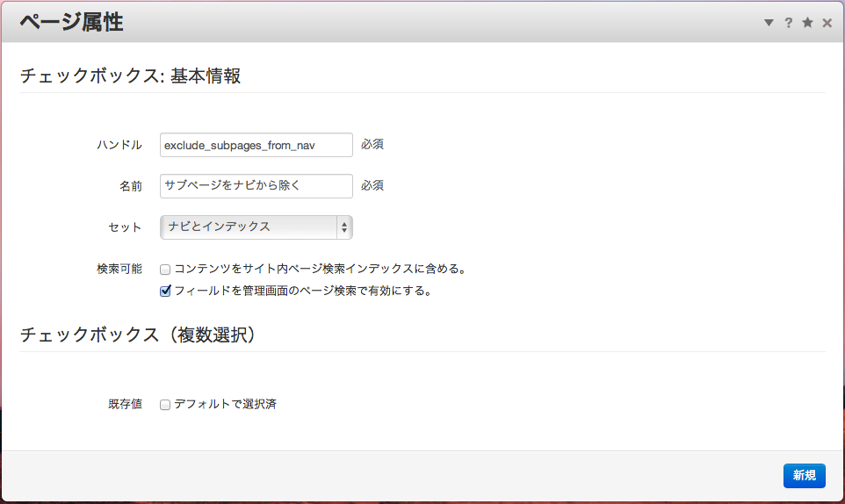Click the ページ属性 dialog title
845x504 pixels.
point(71,23)
